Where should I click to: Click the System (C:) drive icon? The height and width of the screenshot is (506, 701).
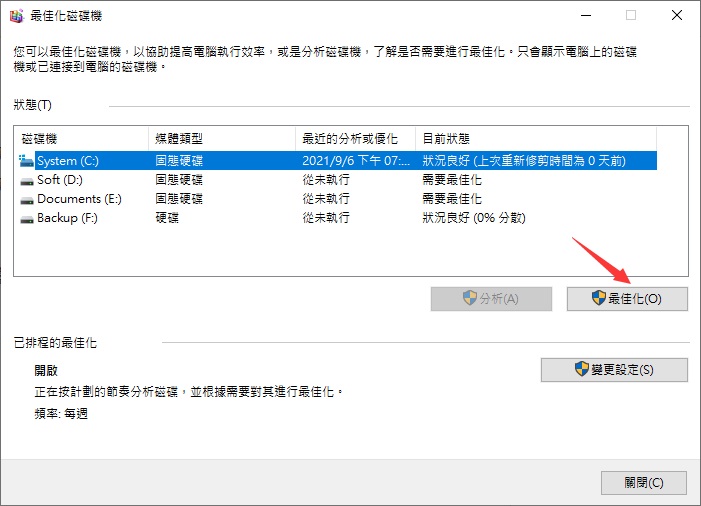click(26, 161)
